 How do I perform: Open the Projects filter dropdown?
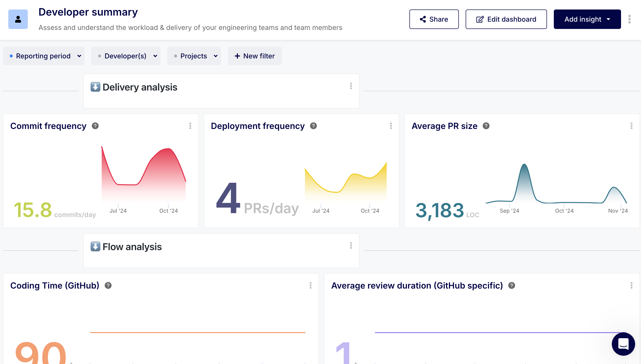point(194,56)
